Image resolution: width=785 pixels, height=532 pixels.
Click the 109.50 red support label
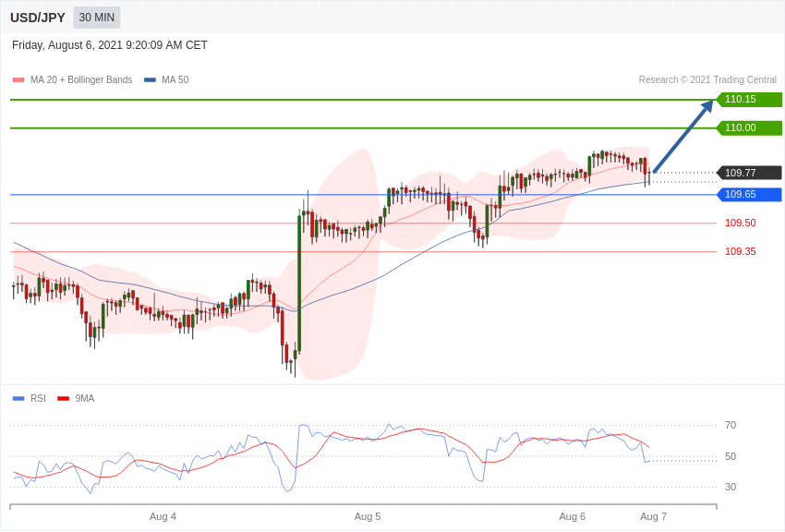[741, 223]
